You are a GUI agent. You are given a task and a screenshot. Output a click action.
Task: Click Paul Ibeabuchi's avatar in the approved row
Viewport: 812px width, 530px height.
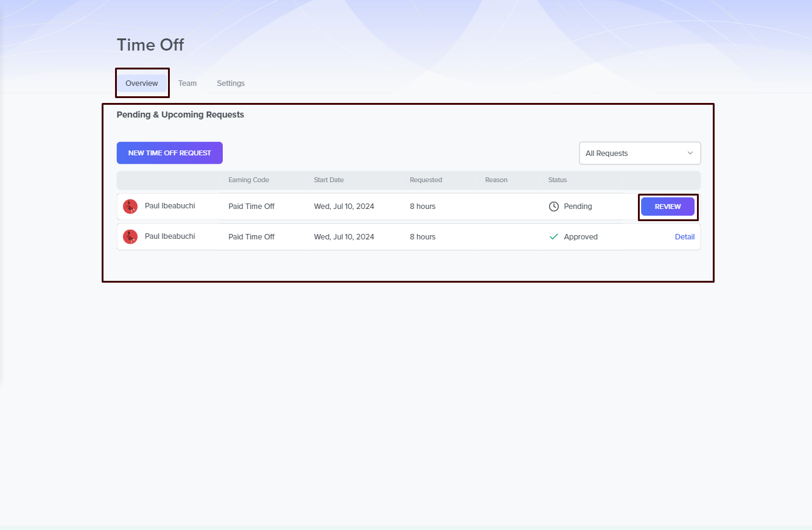(x=130, y=237)
